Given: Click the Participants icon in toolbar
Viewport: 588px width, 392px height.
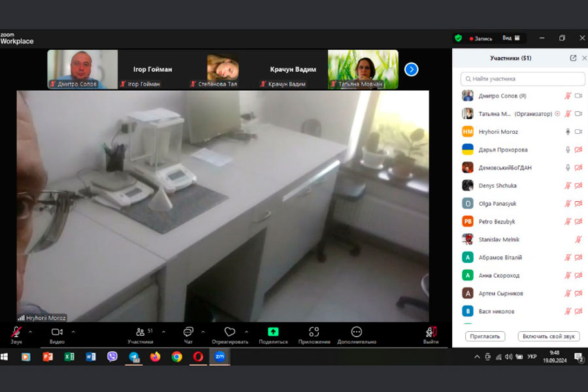Looking at the screenshot, I should point(140,332).
